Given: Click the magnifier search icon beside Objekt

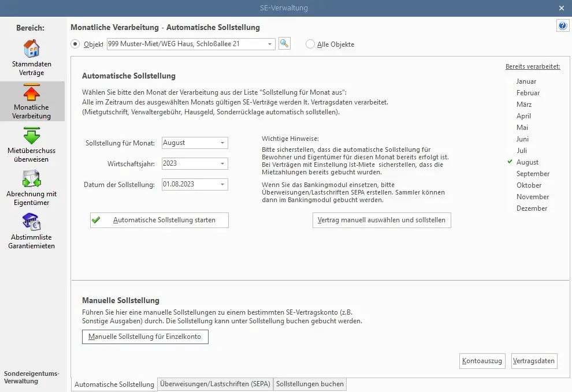Looking at the screenshot, I should click(284, 44).
